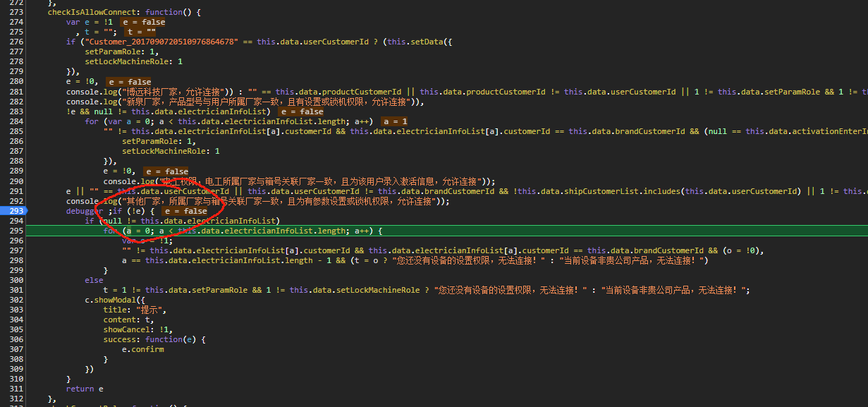Click the 'else' keyword on line 300
The image size is (868, 407).
(x=94, y=280)
